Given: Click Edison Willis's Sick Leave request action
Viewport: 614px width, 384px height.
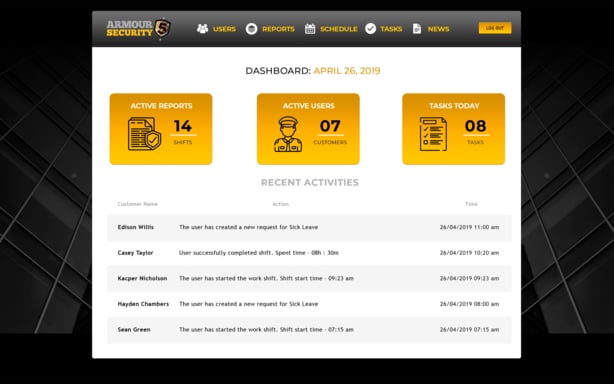Looking at the screenshot, I should 249,227.
